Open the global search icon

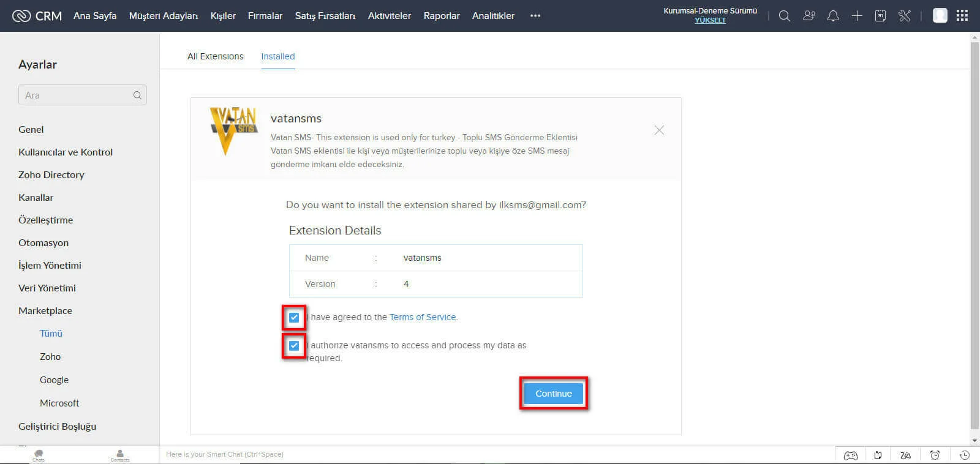click(x=784, y=16)
